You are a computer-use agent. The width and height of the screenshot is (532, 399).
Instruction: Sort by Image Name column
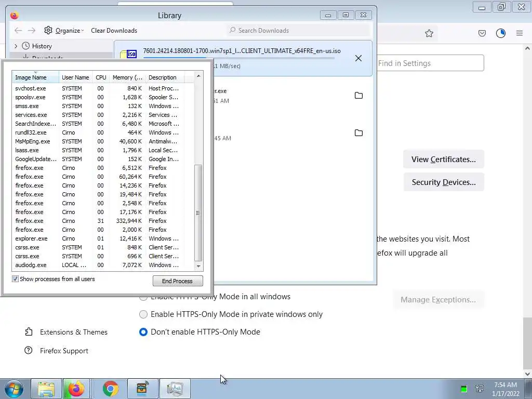point(36,77)
